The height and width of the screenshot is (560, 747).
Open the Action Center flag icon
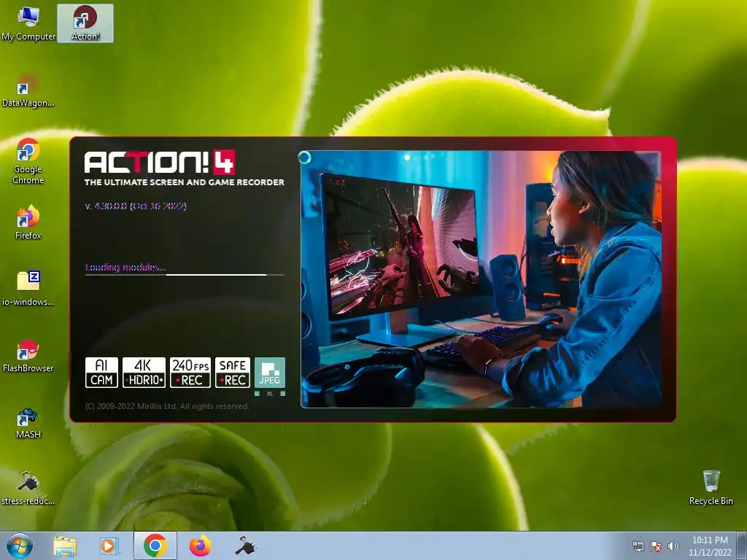tap(656, 546)
